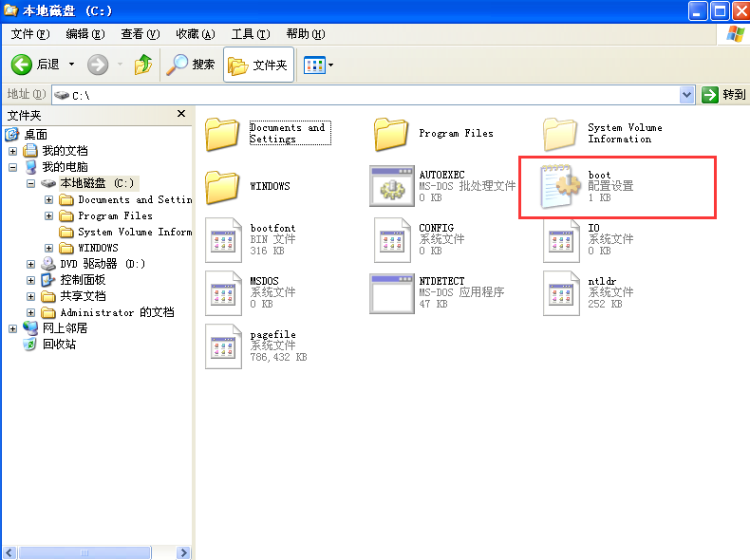Click folder pane scroll right arrow
The height and width of the screenshot is (560, 750).
tap(183, 552)
